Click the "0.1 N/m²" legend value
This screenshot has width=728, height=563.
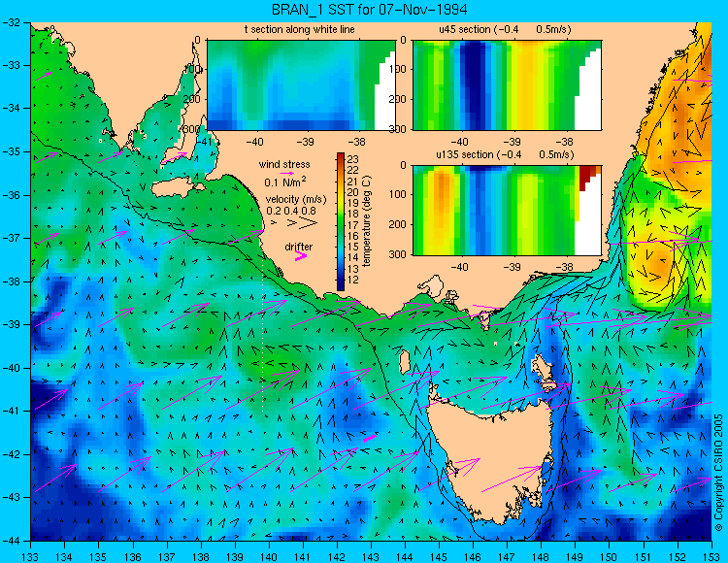coord(285,182)
